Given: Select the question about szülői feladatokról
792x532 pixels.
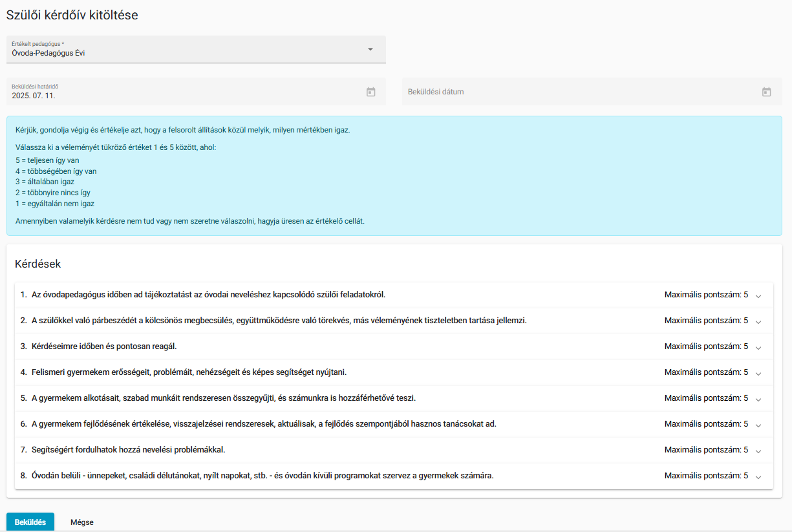Looking at the screenshot, I should [x=394, y=295].
